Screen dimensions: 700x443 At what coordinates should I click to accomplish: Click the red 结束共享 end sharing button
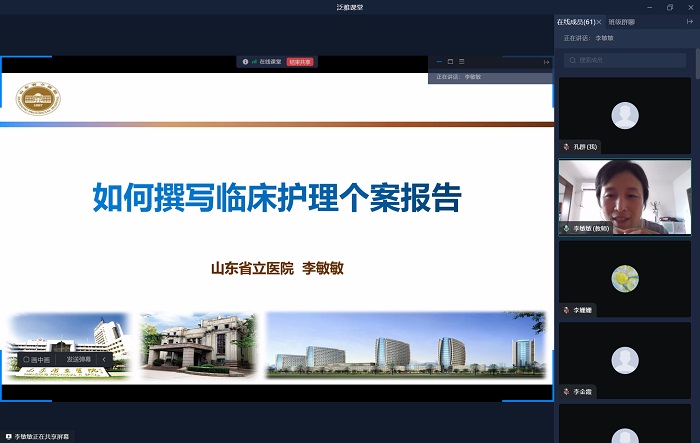click(x=300, y=62)
